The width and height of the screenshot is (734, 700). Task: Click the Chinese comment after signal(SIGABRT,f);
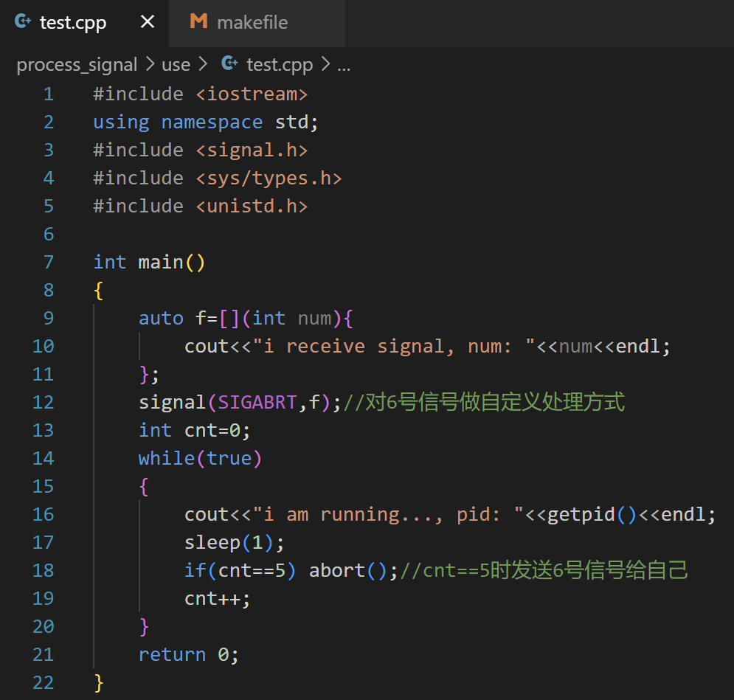point(484,403)
